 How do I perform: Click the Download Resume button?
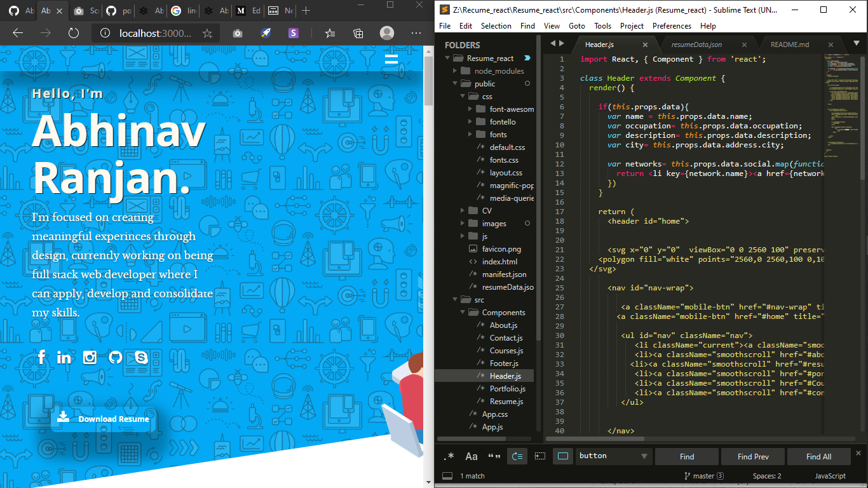[x=102, y=419]
